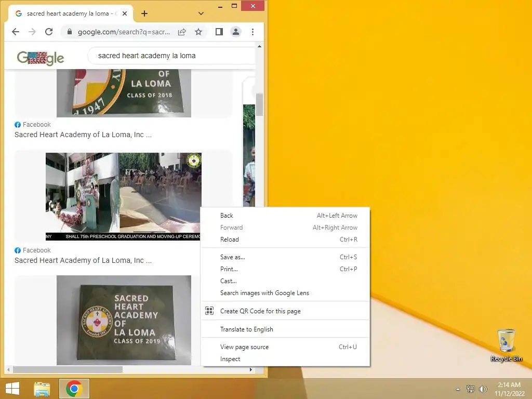Close the sacred heart academy tab
This screenshot has width=532, height=399.
click(x=125, y=14)
